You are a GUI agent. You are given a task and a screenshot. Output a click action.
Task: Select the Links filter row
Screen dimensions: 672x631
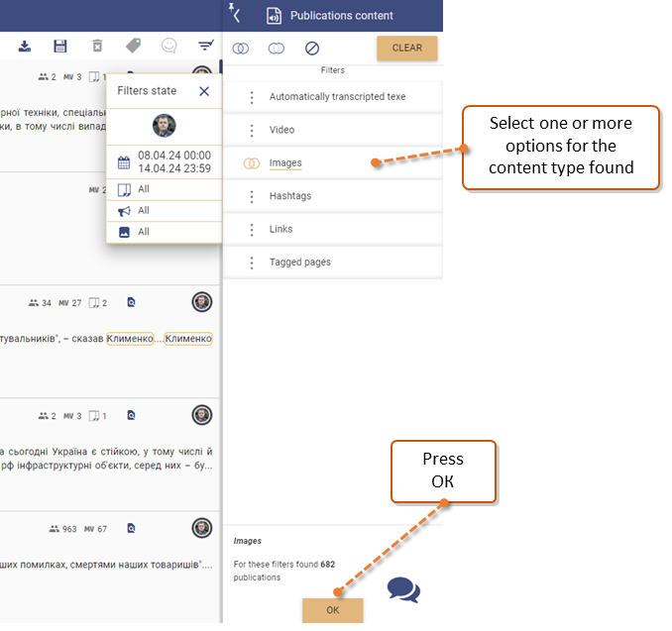[x=333, y=229]
